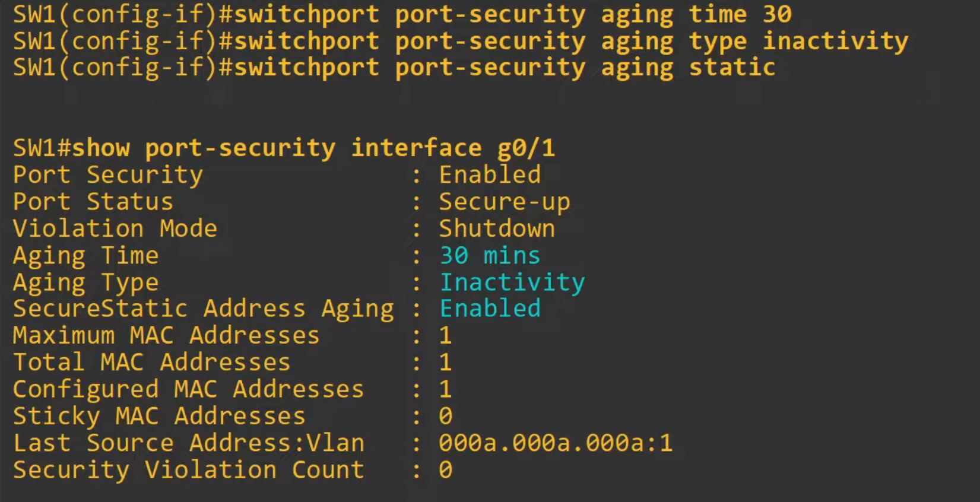Screen dimensions: 980x502
Task: Click the 'Security Violation Count' label
Action: click(x=188, y=470)
